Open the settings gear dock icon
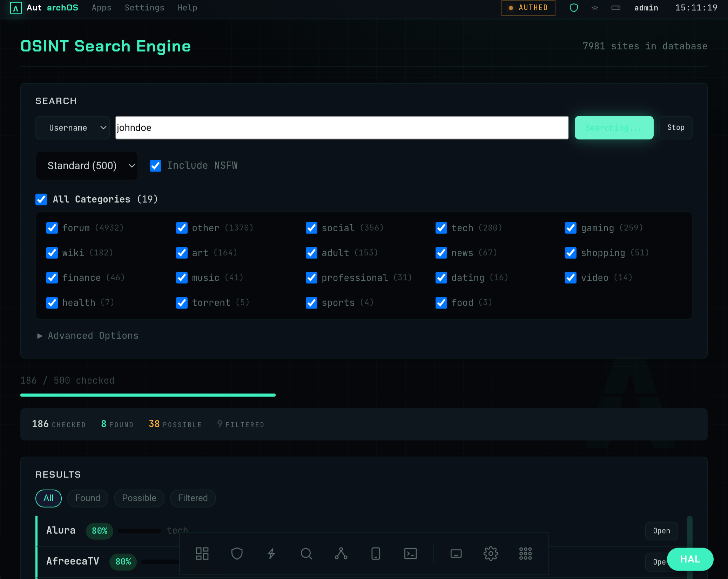 491,554
